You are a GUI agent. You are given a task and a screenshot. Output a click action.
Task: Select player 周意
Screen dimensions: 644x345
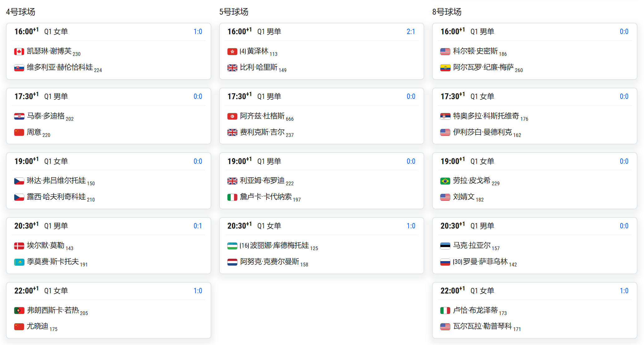(34, 132)
